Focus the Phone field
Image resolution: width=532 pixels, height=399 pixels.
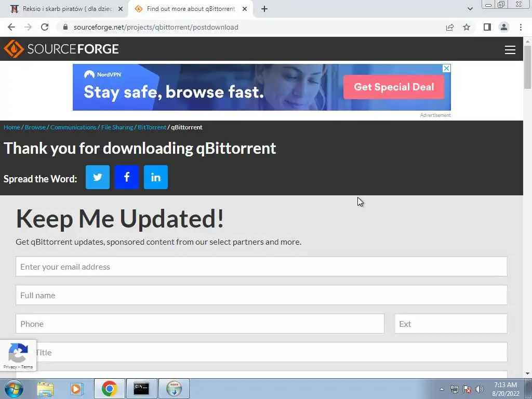200,323
